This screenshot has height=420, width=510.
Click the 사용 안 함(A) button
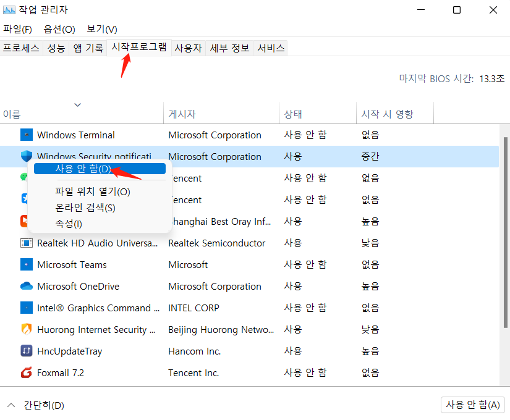point(472,405)
